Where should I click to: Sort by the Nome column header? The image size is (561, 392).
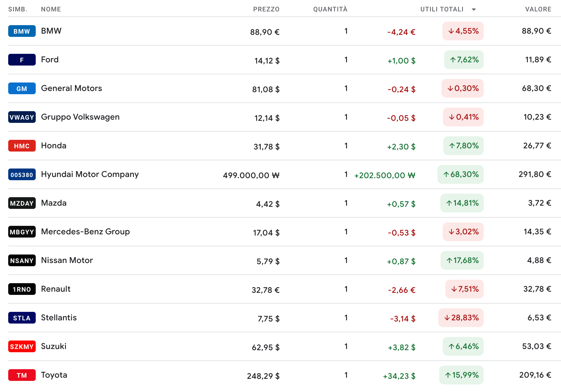point(51,9)
